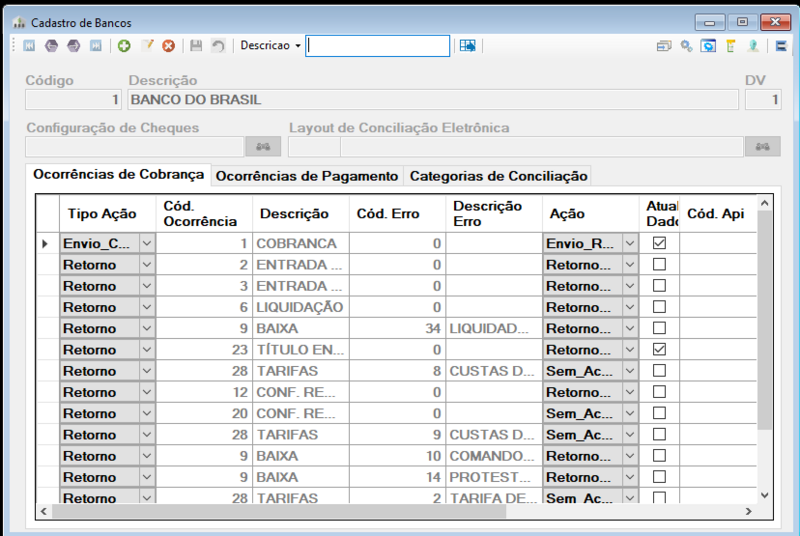Undo changes with the curved arrow icon

218,46
